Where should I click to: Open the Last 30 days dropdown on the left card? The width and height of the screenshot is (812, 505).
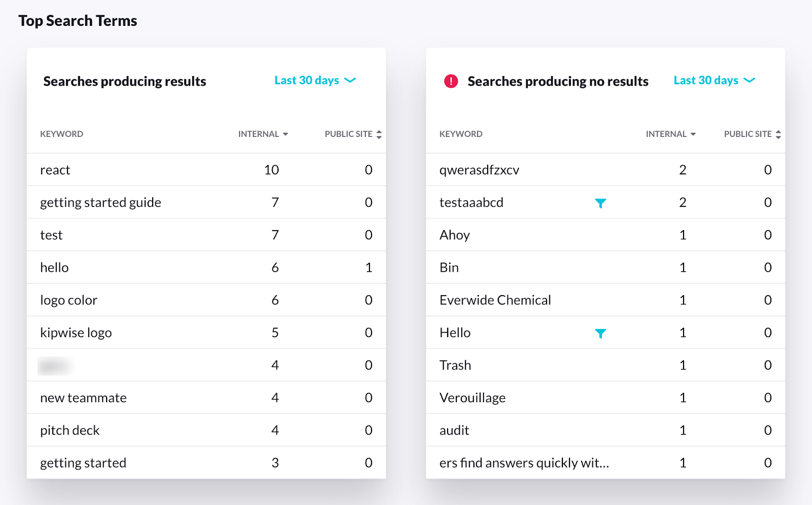click(x=307, y=80)
